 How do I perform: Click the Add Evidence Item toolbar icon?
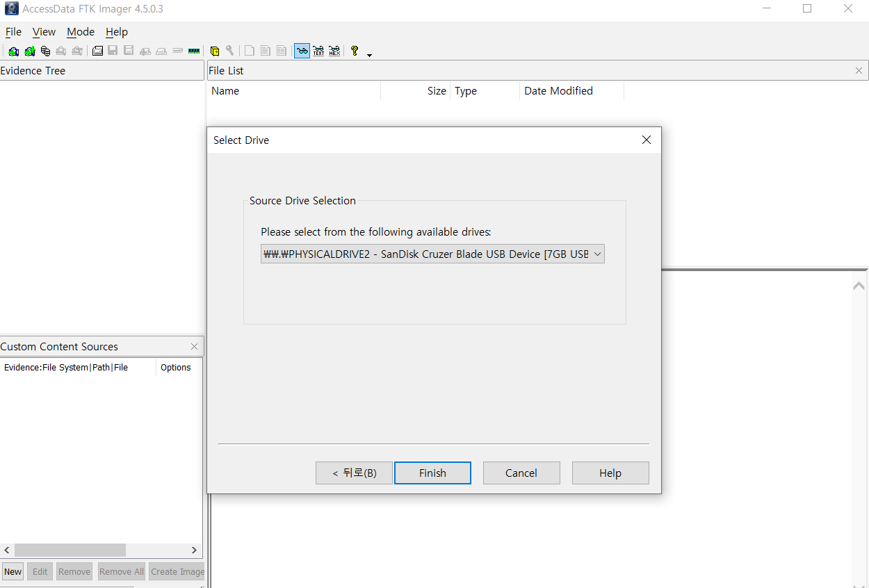[x=13, y=51]
